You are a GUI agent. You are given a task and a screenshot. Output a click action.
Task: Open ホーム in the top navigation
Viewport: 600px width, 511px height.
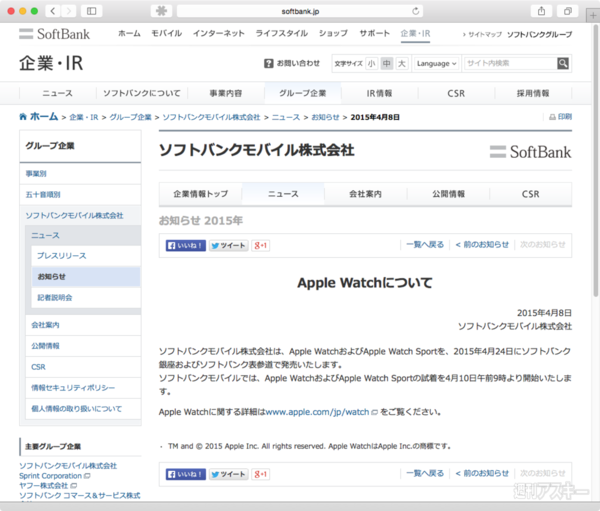point(129,33)
